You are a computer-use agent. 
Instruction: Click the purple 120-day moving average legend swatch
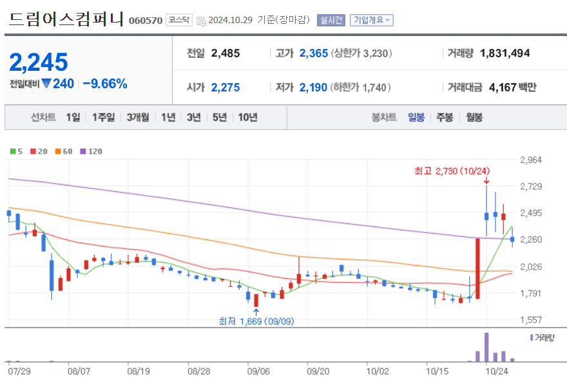tap(83, 151)
